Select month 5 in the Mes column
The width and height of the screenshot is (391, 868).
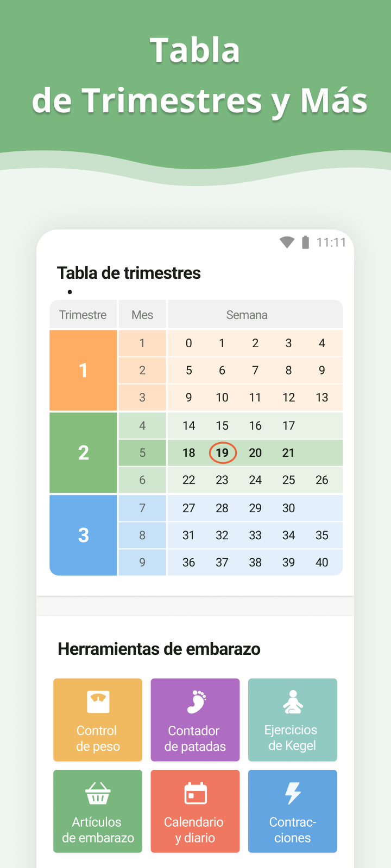tap(142, 452)
